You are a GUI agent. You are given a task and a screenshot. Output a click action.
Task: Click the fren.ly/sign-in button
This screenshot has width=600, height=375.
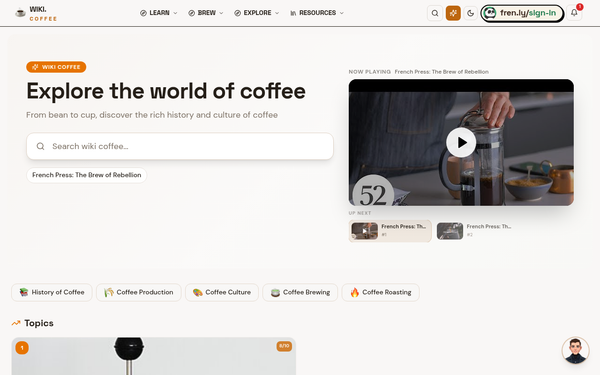point(522,13)
